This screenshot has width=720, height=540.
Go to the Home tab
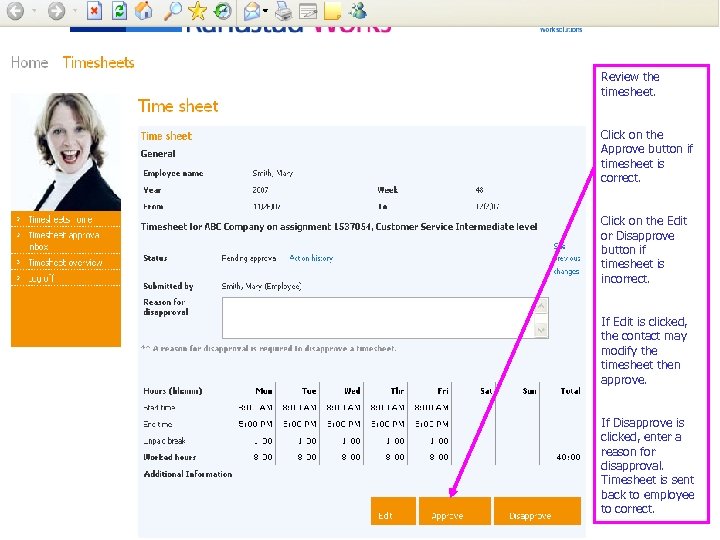[29, 62]
